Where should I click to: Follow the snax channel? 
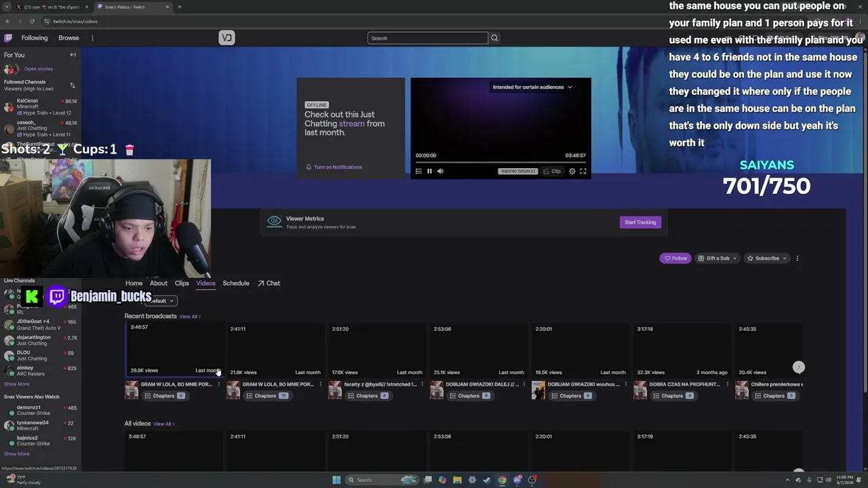[x=675, y=258]
